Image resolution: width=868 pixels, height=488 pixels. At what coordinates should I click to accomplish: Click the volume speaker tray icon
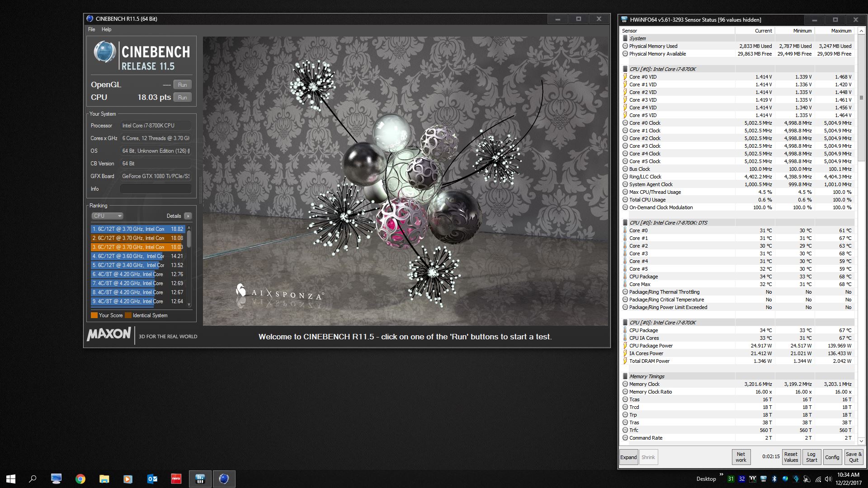tap(828, 479)
